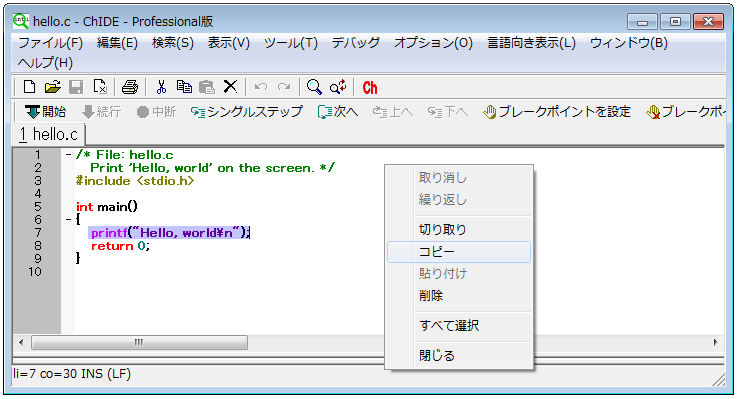This screenshot has width=738, height=399.
Task: Choose 繰り返し in context menu
Action: tap(459, 200)
